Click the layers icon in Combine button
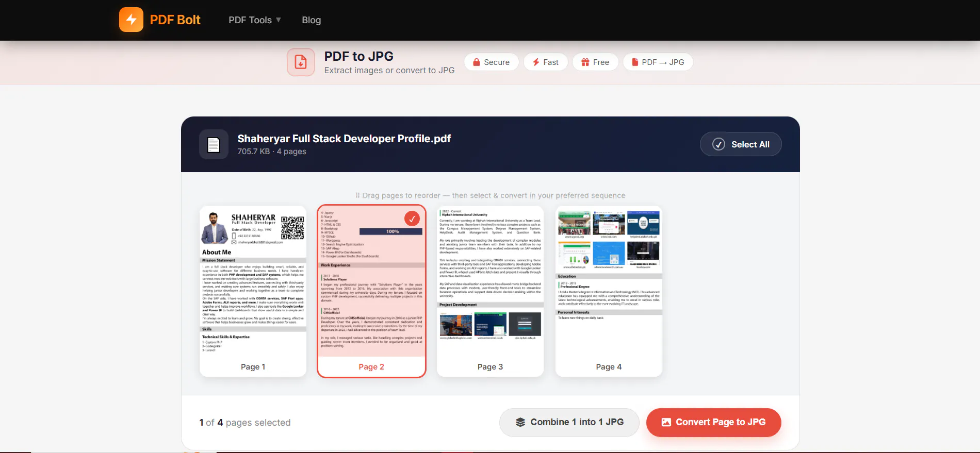 [520, 423]
